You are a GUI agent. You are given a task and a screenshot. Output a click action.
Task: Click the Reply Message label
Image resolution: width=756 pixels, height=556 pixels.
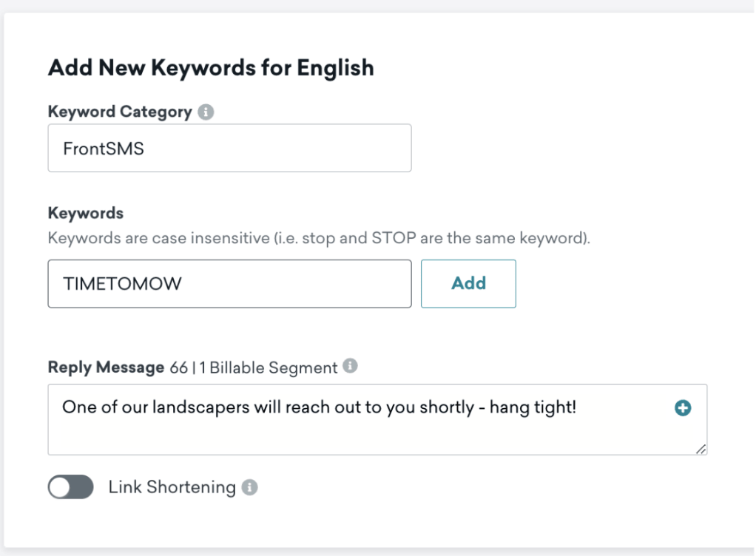(x=106, y=367)
